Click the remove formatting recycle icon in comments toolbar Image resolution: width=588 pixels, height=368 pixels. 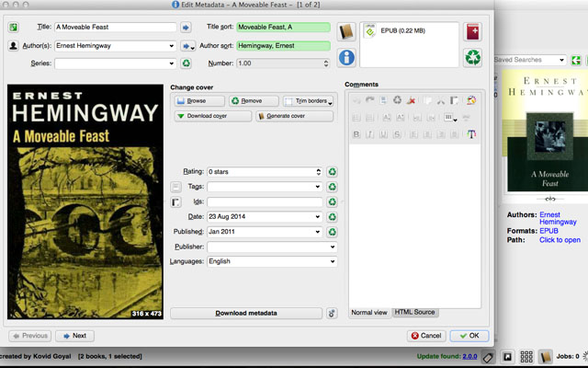tap(397, 100)
